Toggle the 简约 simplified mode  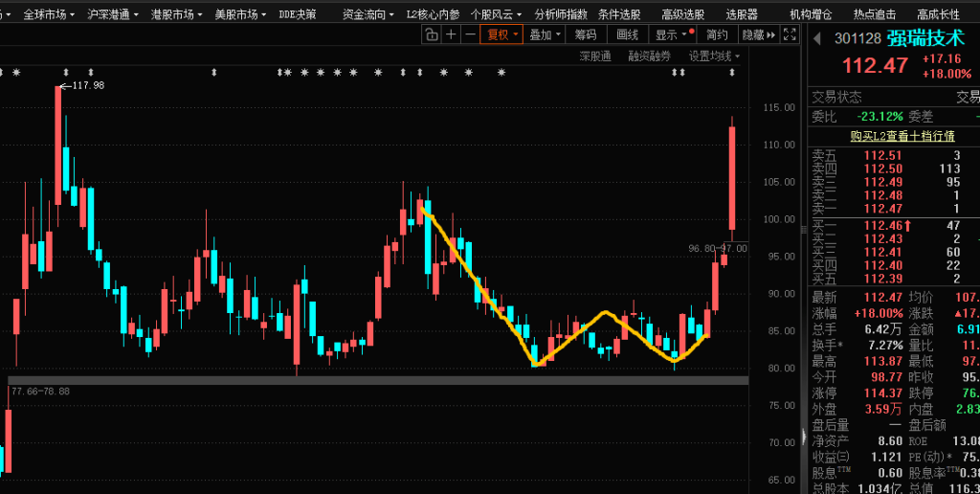point(717,35)
